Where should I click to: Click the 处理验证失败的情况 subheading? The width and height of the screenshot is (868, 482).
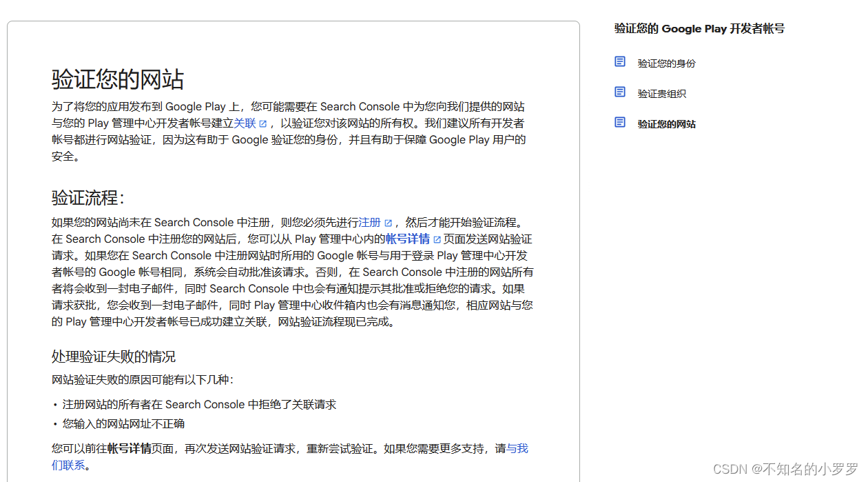pyautogui.click(x=114, y=357)
